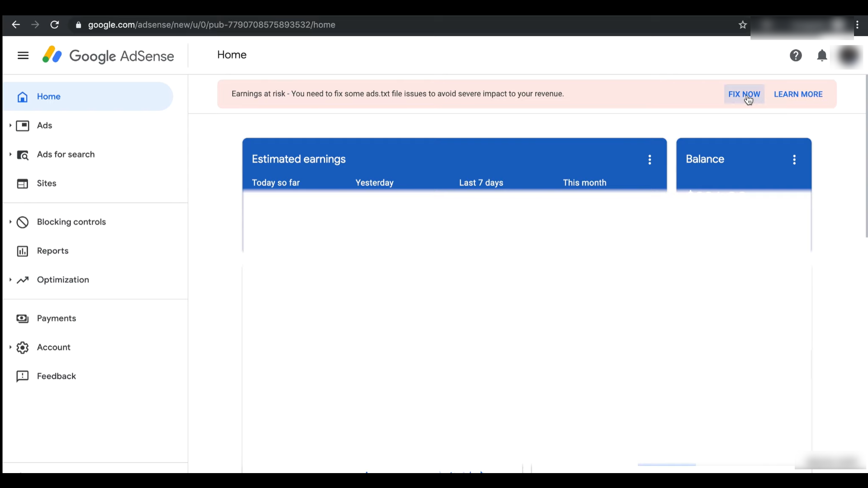The width and height of the screenshot is (868, 488).
Task: Open Balance card options menu
Action: pos(794,160)
